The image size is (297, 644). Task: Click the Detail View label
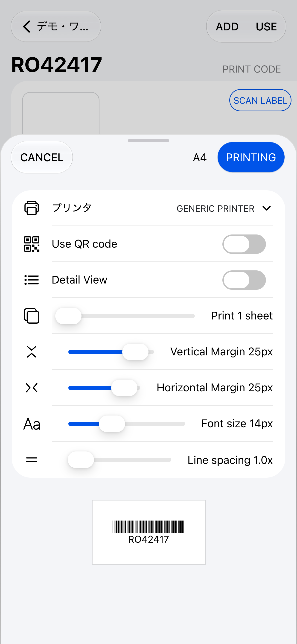(79, 280)
